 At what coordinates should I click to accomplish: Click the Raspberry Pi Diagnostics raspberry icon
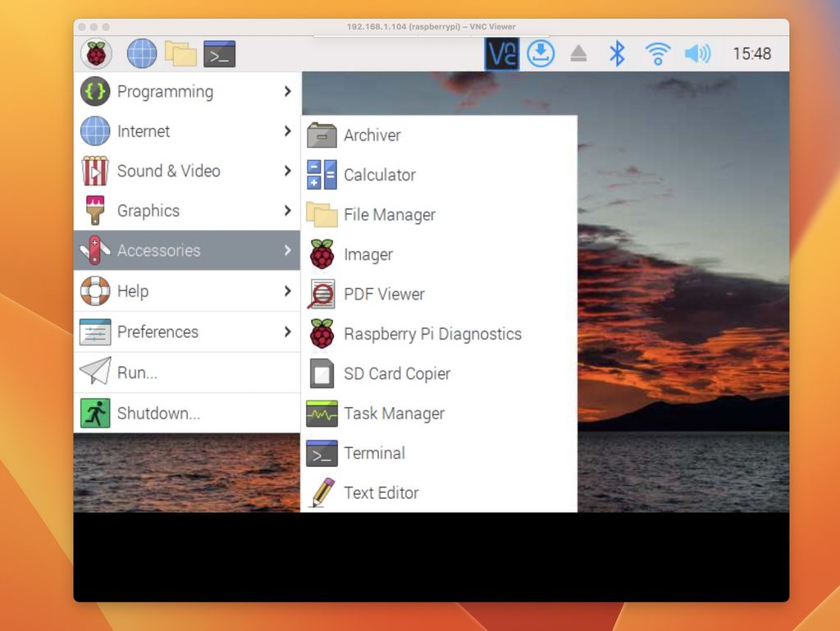point(322,333)
